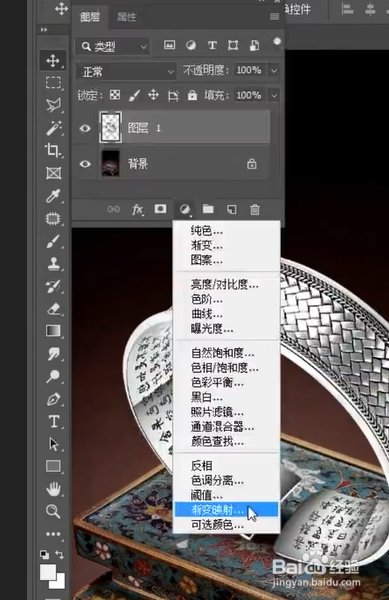Delete the selected layer
389x600 pixels.
click(255, 209)
